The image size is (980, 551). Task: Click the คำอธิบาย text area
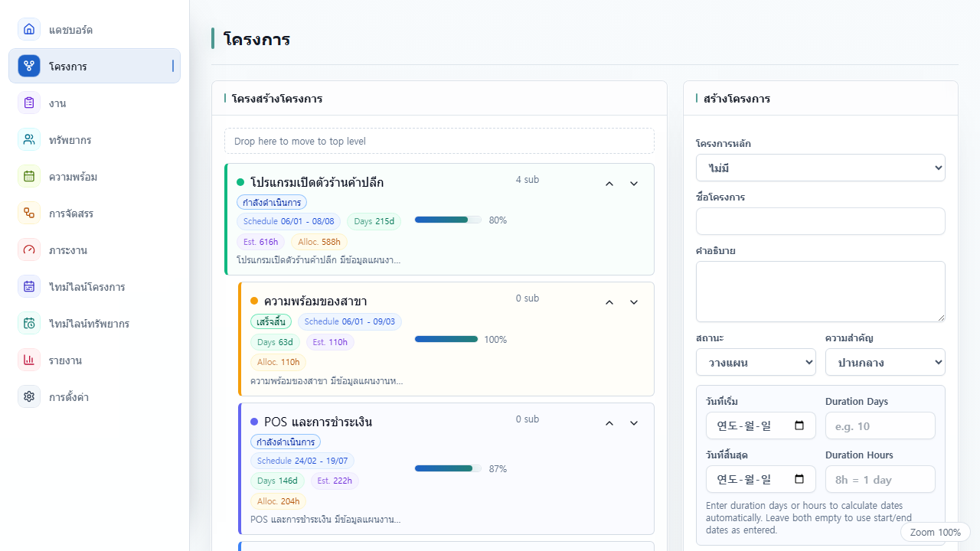821,292
